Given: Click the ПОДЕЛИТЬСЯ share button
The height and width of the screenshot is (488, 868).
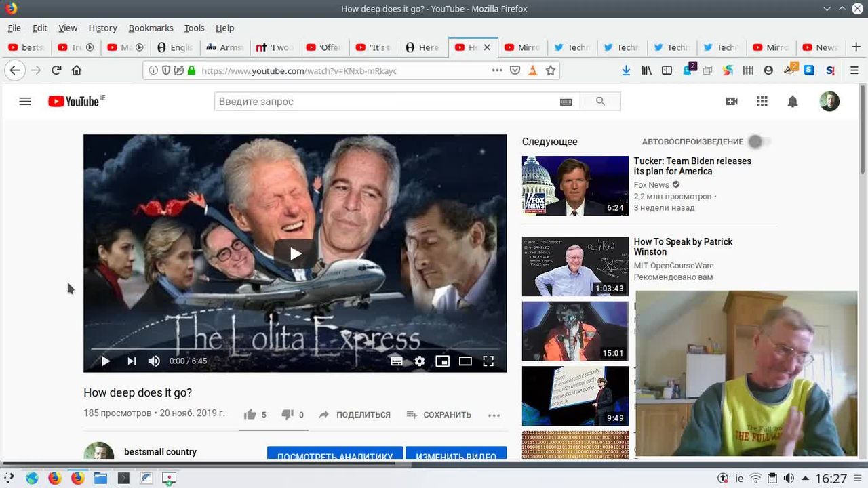Looking at the screenshot, I should (355, 415).
